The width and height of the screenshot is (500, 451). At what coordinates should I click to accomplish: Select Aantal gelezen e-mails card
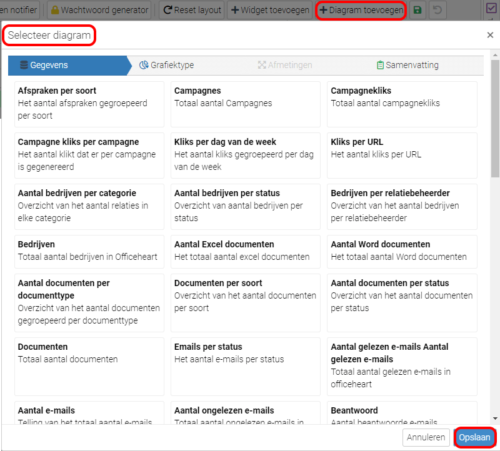point(402,366)
